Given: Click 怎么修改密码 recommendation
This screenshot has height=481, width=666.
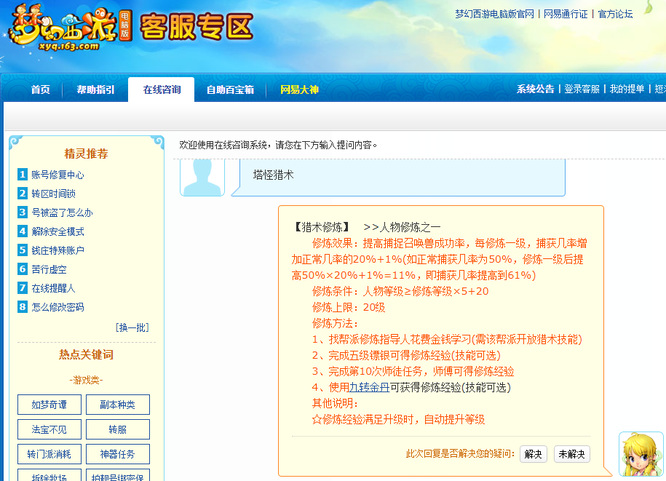Looking at the screenshot, I should point(58,307).
